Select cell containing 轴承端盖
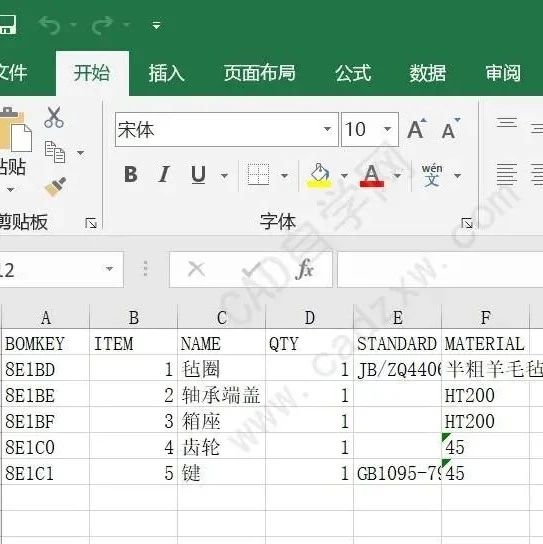 click(221, 396)
